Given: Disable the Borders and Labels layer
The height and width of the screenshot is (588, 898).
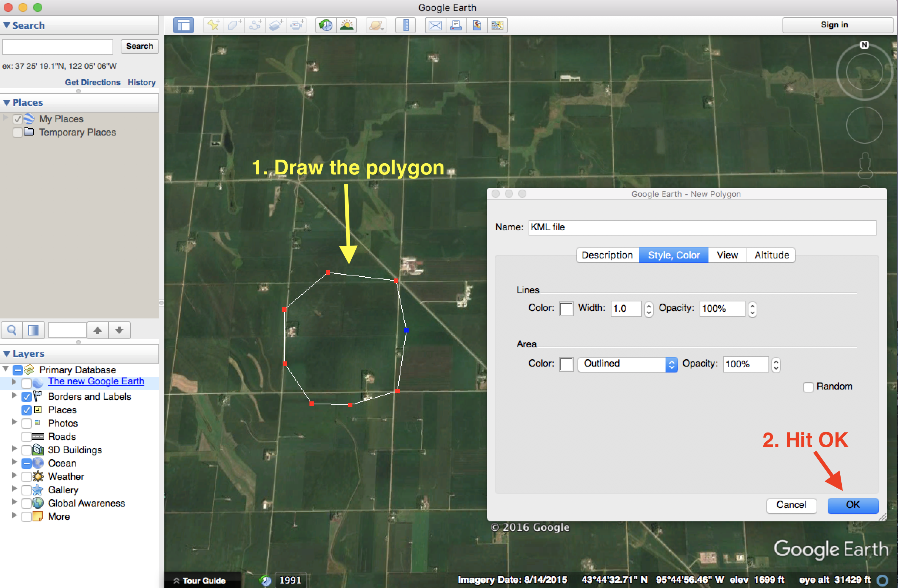Looking at the screenshot, I should click(x=26, y=396).
